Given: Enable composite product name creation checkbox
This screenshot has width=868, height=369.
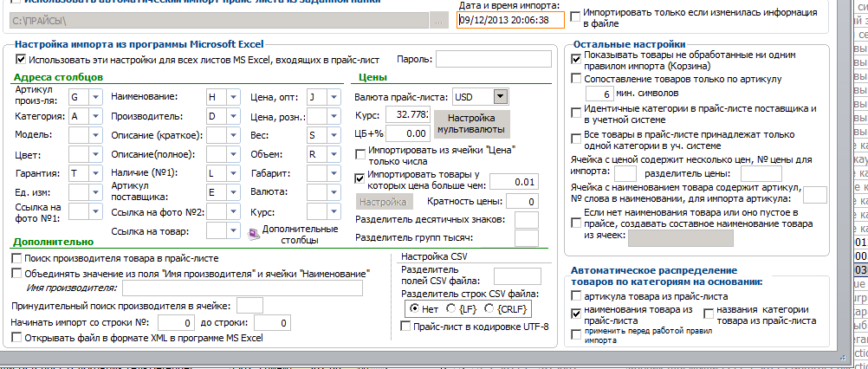Looking at the screenshot, I should pyautogui.click(x=576, y=223).
